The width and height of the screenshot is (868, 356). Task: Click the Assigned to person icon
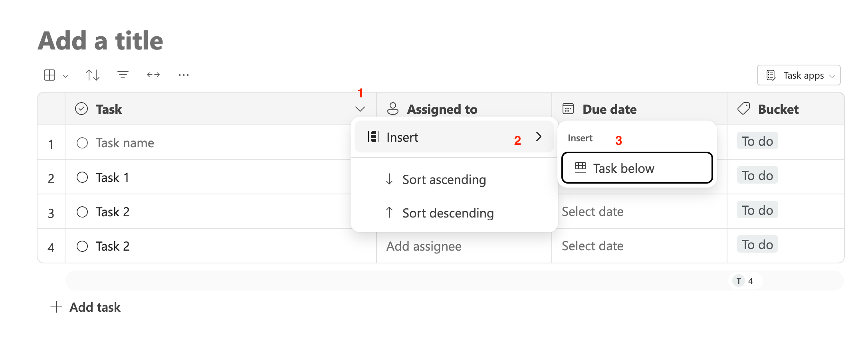point(393,109)
